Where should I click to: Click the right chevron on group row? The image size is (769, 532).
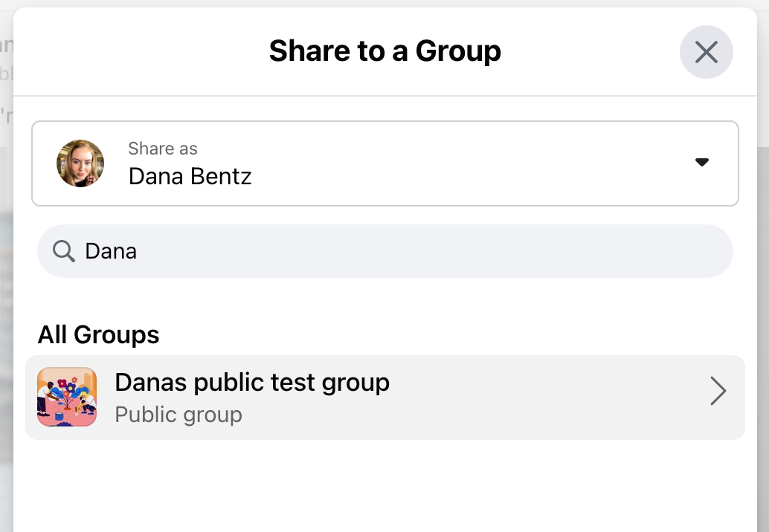(717, 391)
